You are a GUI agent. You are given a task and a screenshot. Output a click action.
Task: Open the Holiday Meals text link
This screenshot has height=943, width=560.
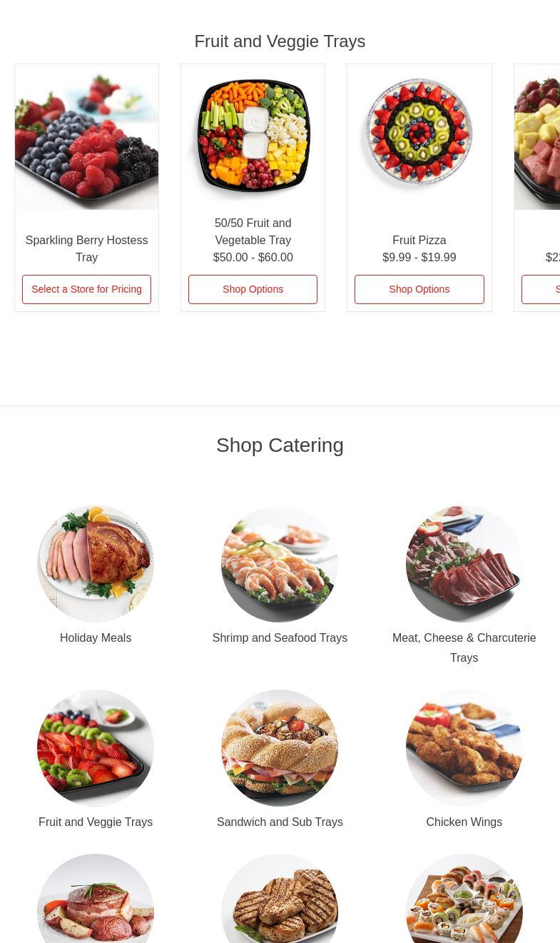96,637
